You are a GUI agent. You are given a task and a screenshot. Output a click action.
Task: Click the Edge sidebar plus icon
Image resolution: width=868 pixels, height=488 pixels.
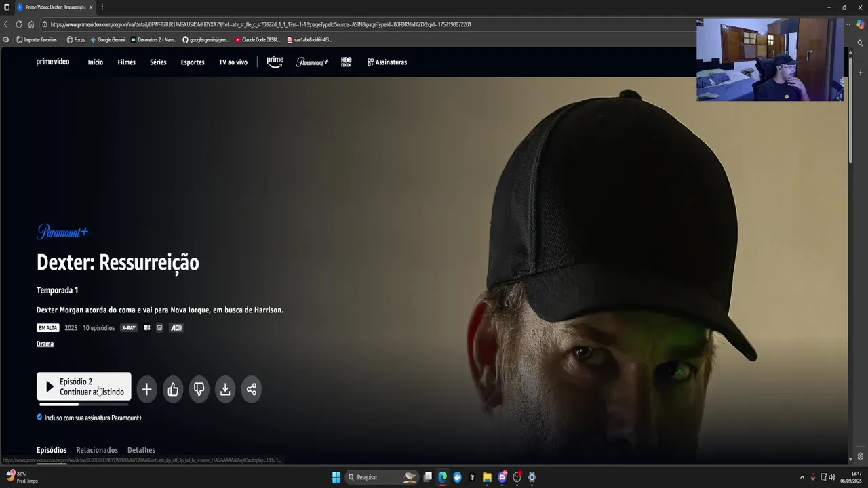[x=861, y=73]
